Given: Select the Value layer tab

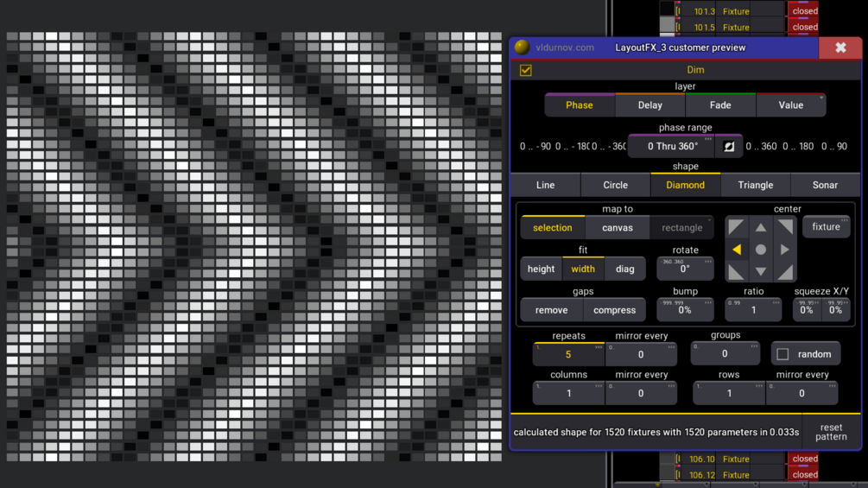Looking at the screenshot, I should (790, 105).
